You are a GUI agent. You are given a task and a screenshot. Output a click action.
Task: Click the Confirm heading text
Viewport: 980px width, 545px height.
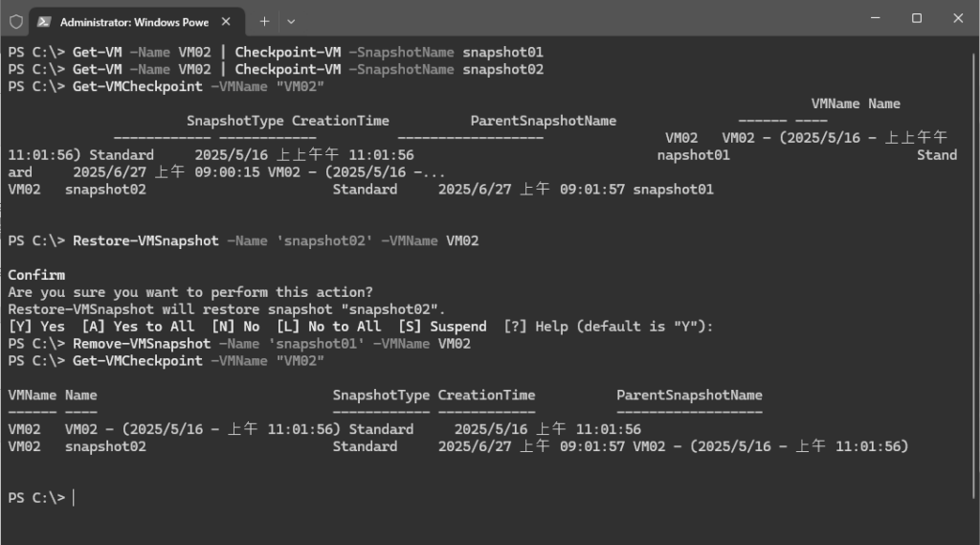36,275
